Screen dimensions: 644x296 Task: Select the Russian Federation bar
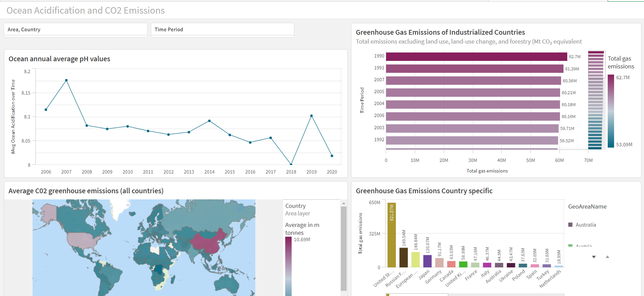[403, 257]
